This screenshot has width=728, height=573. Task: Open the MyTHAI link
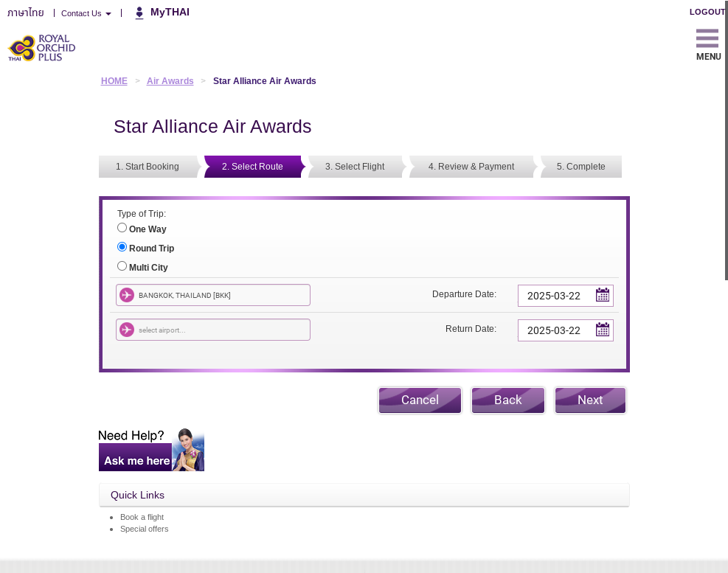point(170,12)
